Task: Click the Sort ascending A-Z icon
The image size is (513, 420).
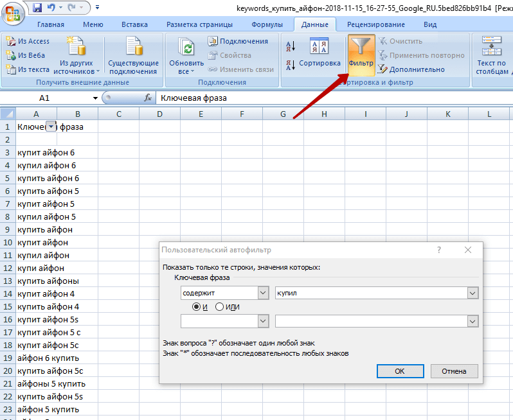Action: pyautogui.click(x=290, y=46)
